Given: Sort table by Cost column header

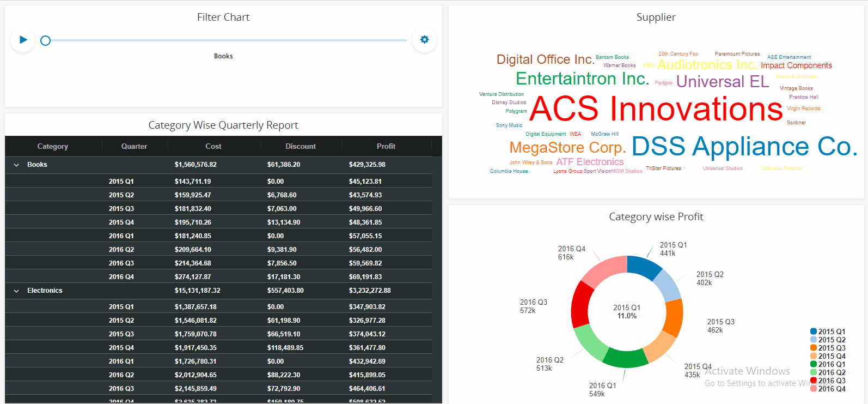Looking at the screenshot, I should 213,146.
